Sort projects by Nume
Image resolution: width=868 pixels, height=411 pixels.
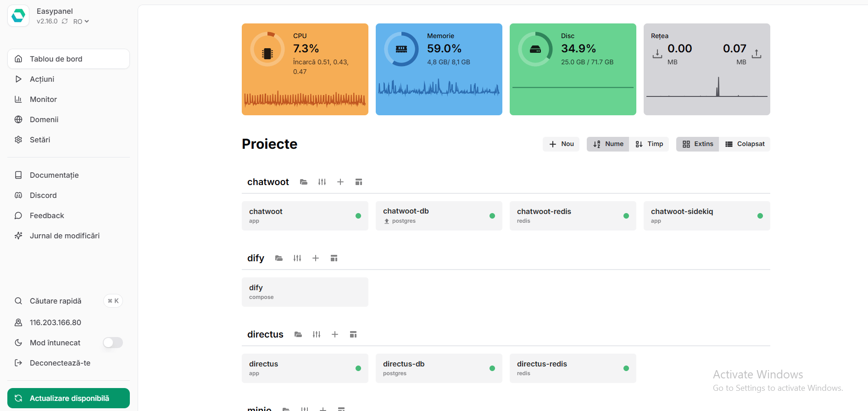pyautogui.click(x=608, y=144)
